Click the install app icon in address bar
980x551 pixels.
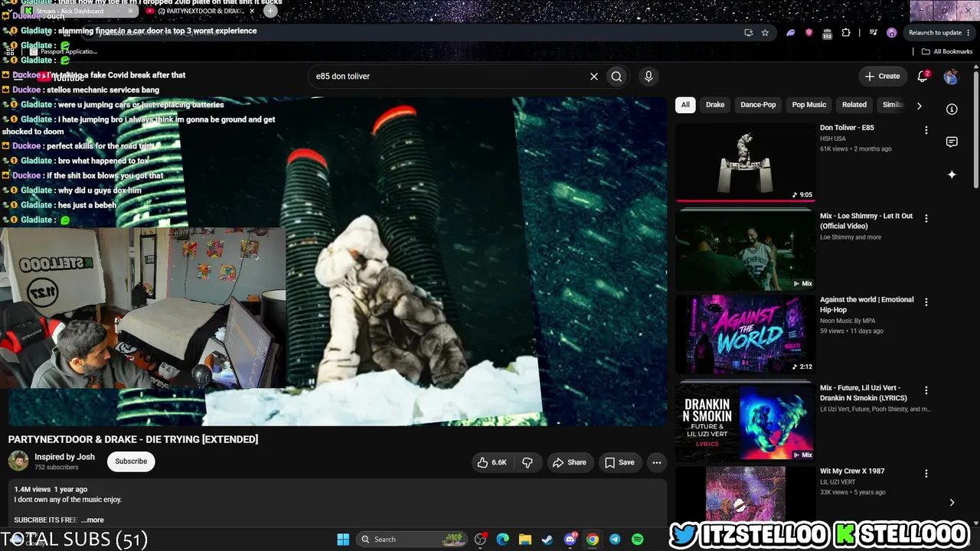click(x=748, y=33)
